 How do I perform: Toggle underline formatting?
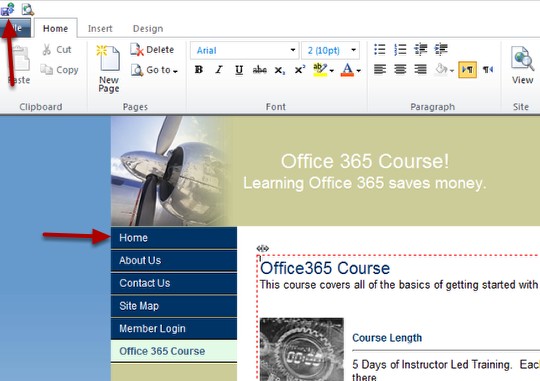239,70
